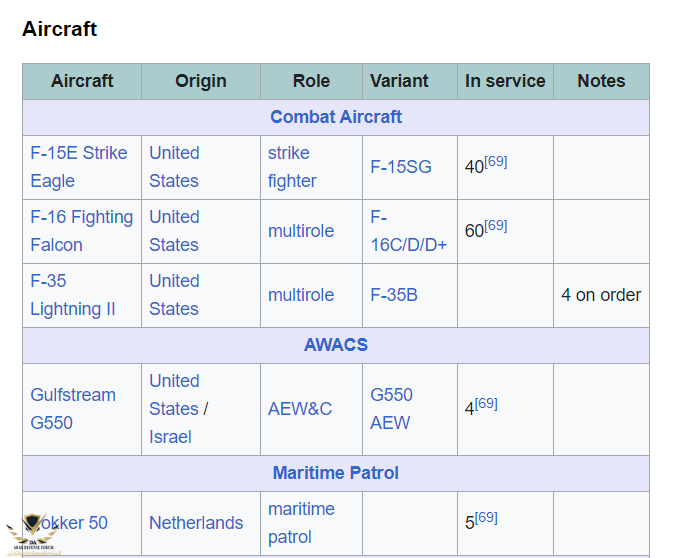Open the G550 AEW variant link

click(391, 409)
